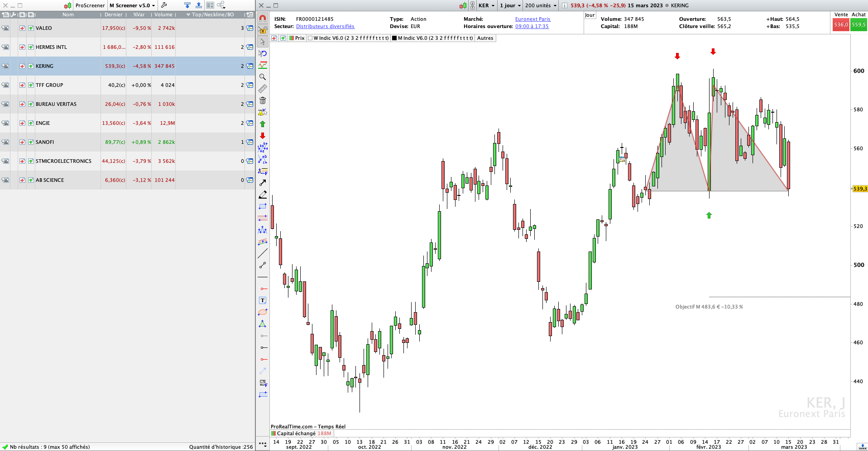
Task: Click the red Vente 536,0 button
Action: coord(841,24)
